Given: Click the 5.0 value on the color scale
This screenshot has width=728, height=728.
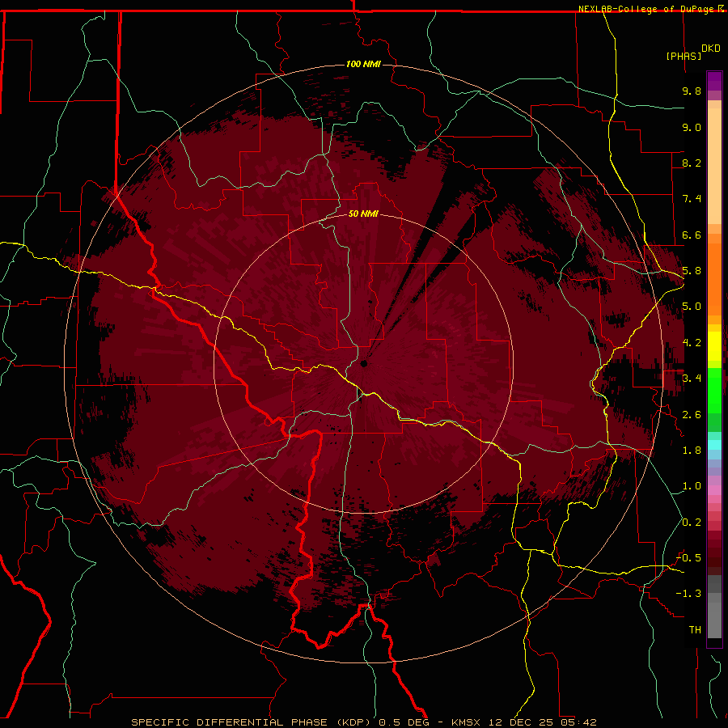Looking at the screenshot, I should pyautogui.click(x=692, y=307).
